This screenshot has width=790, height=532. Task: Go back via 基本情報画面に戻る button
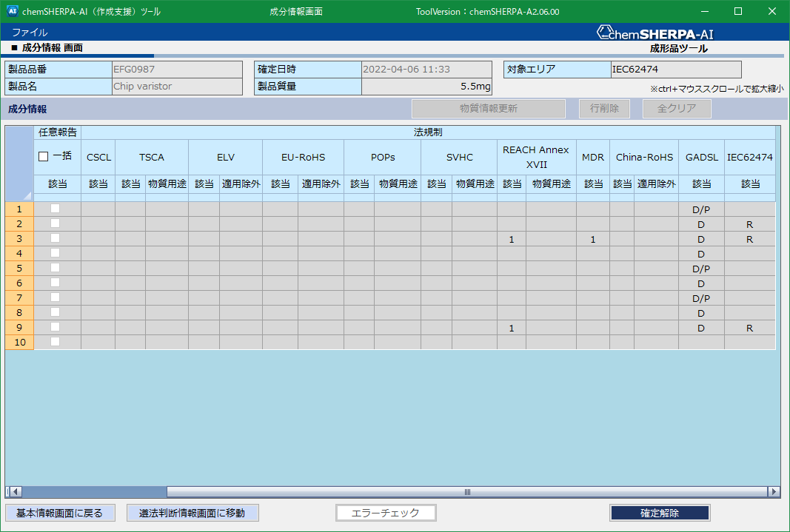pyautogui.click(x=60, y=513)
